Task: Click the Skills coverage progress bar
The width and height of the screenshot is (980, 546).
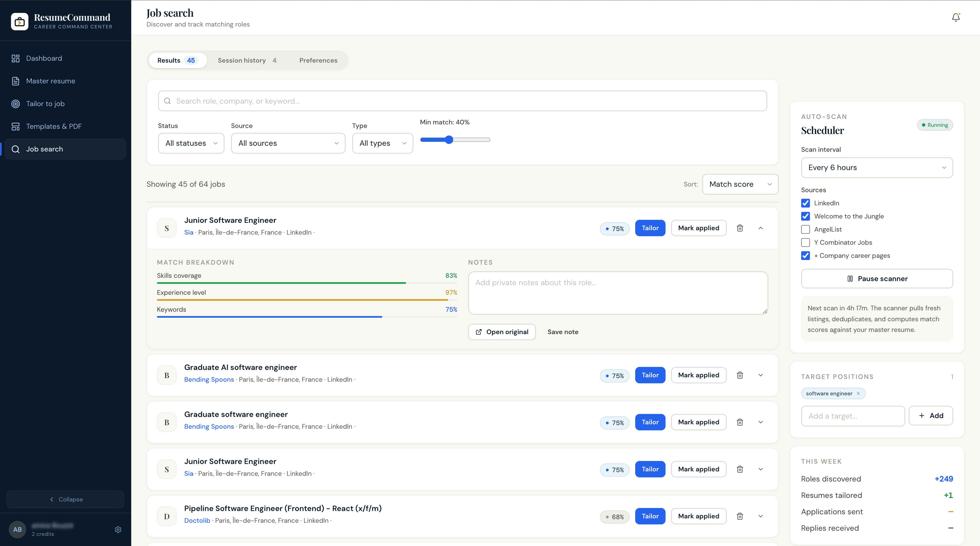Action: tap(307, 283)
